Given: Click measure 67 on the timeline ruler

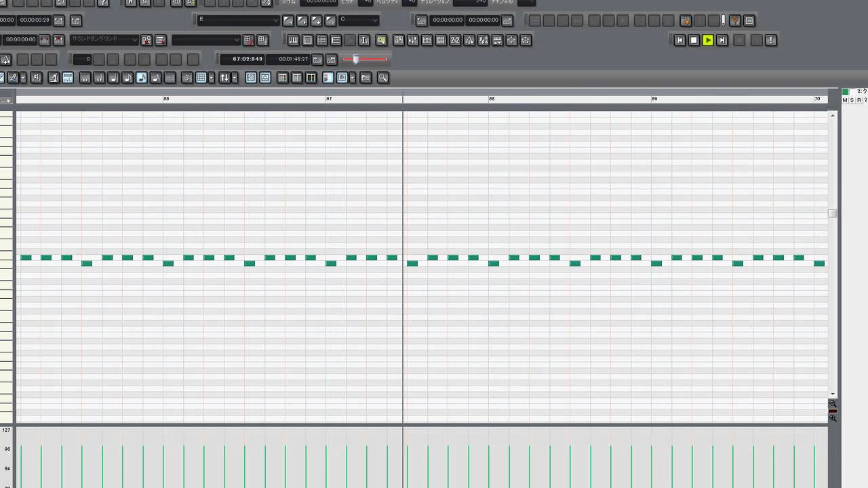Looking at the screenshot, I should click(329, 99).
